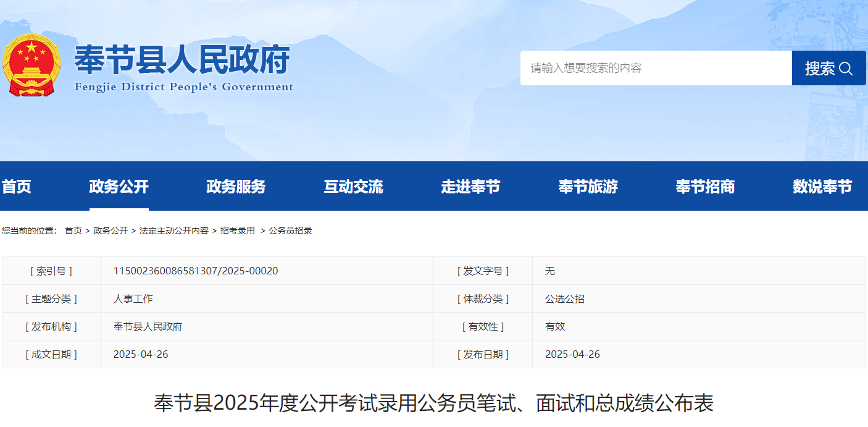868x427 pixels.
Task: Open the 政务公开 navigation tab
Action: pyautogui.click(x=119, y=187)
